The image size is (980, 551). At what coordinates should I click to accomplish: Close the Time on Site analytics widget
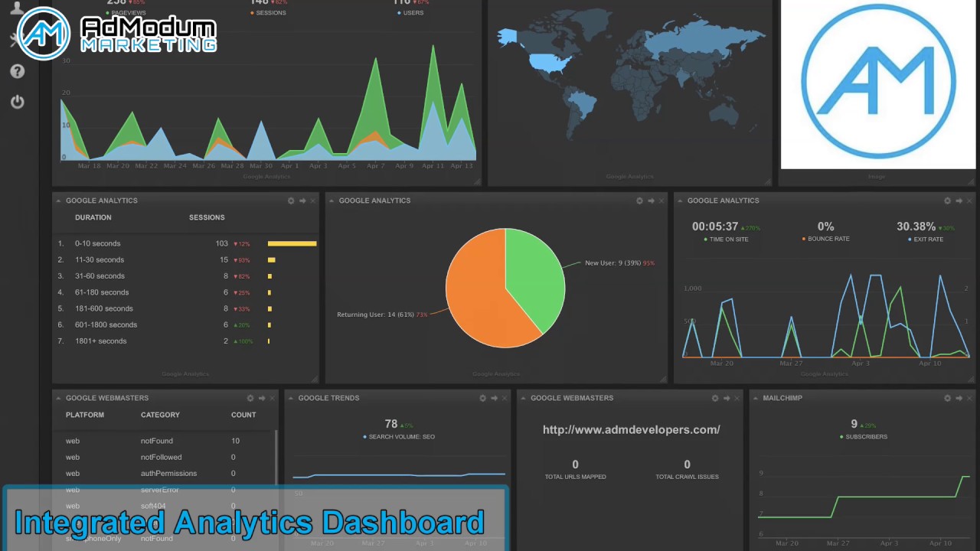[969, 201]
